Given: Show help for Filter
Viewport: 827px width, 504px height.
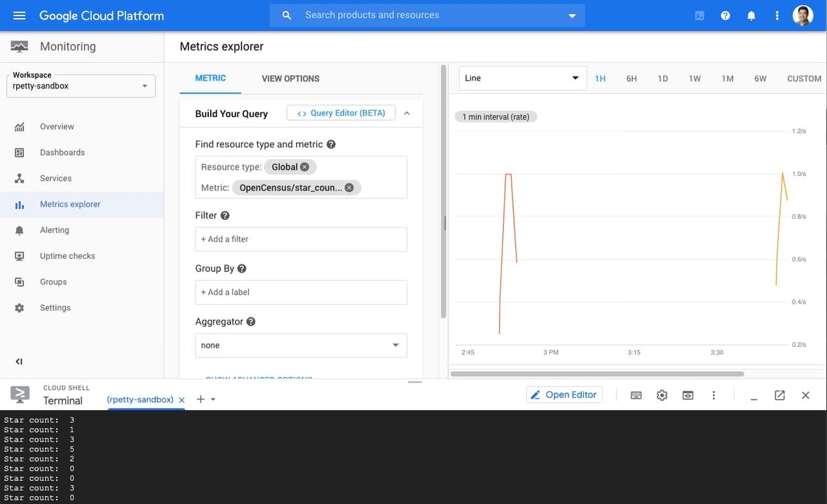Looking at the screenshot, I should pos(225,215).
